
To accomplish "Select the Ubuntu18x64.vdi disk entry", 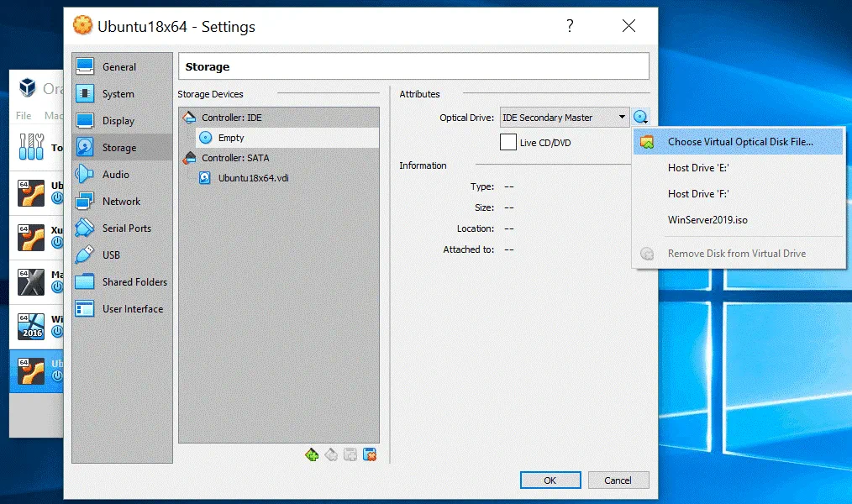I will (252, 178).
